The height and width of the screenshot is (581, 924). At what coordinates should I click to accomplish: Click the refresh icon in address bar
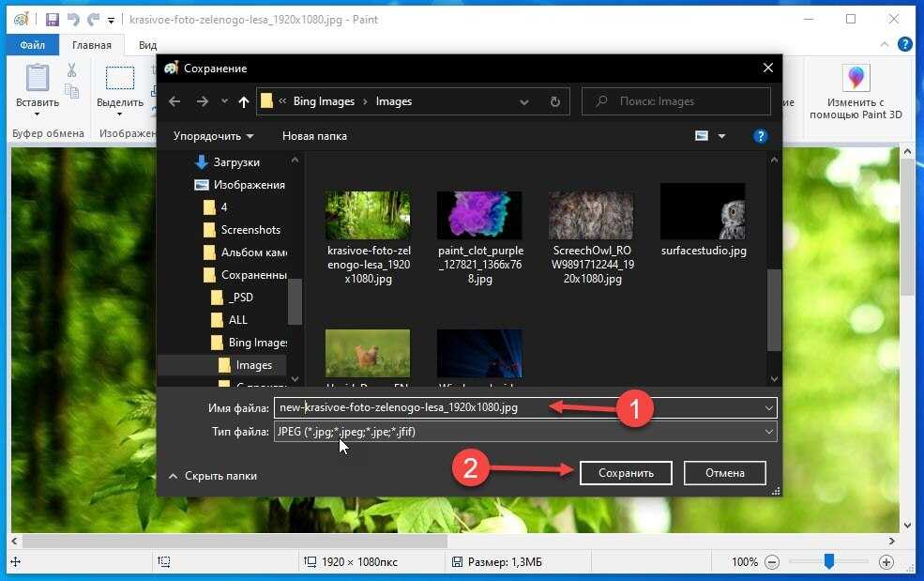pos(555,101)
